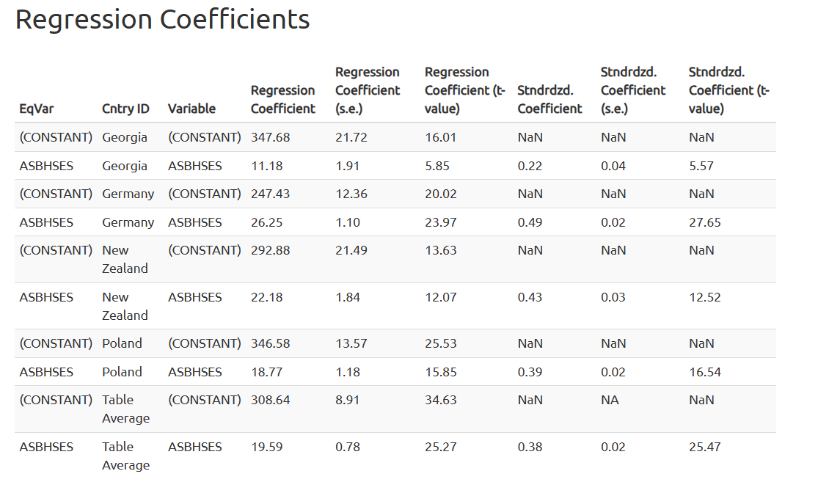Select the Poland constant value 346.58
The image size is (840, 504).
[x=270, y=343]
